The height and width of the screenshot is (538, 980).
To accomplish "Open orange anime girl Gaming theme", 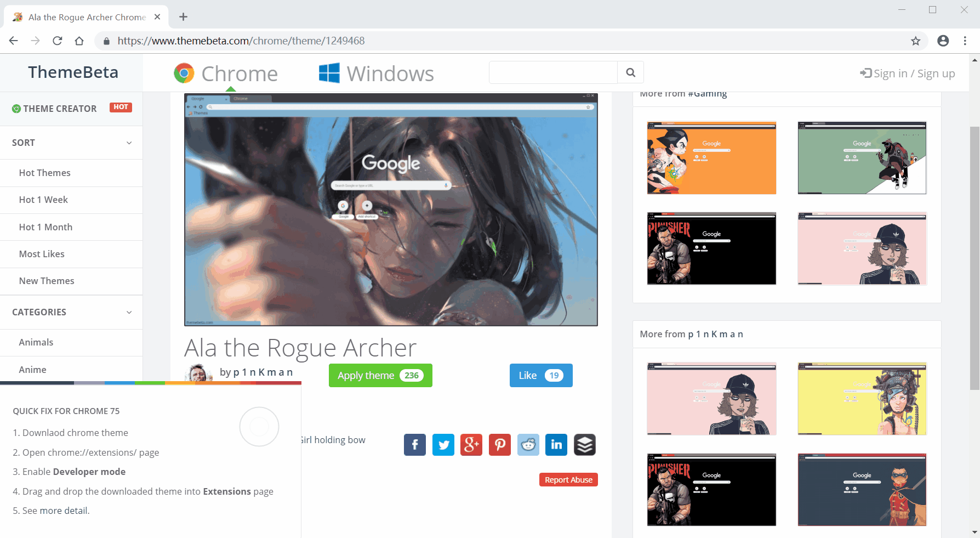I will [x=711, y=158].
